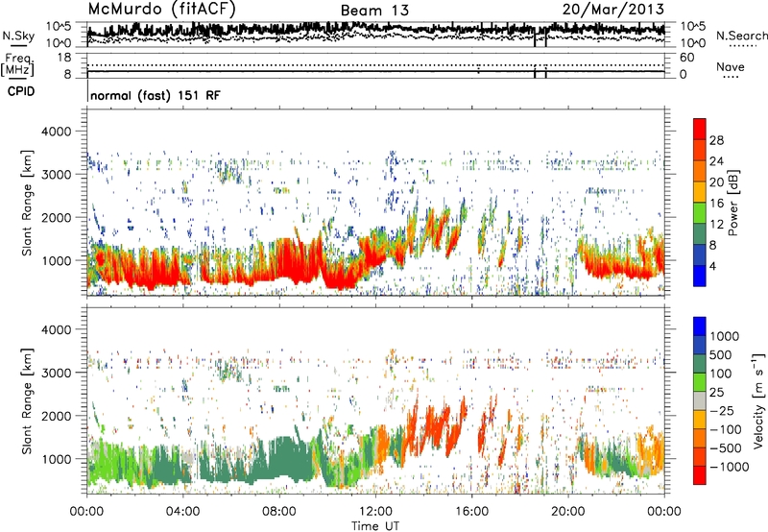Click the 'Slant Range [km]' label of velocity panel
Image resolution: width=768 pixels, height=532 pixels.
(27, 401)
